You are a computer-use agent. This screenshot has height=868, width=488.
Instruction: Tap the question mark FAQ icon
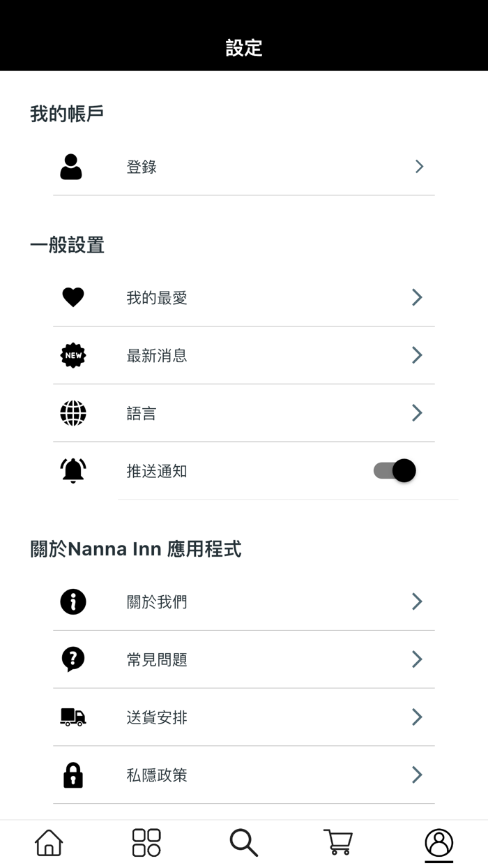[x=73, y=659]
